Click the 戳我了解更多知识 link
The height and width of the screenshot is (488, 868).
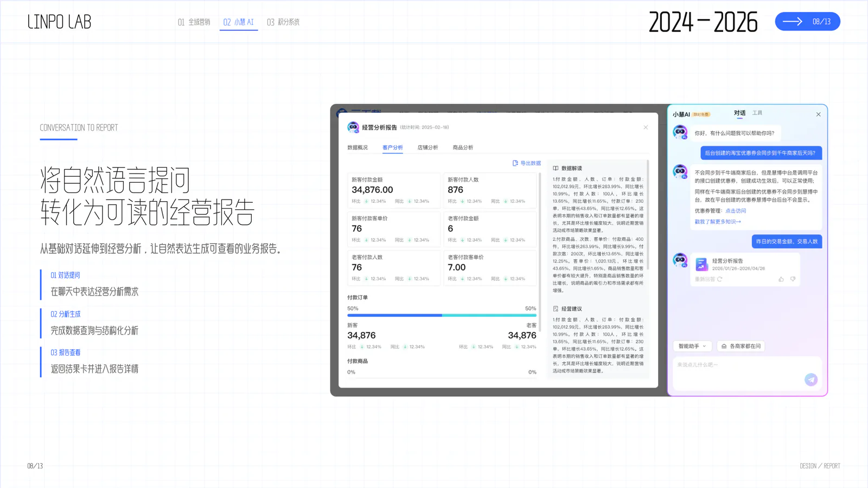[718, 222]
